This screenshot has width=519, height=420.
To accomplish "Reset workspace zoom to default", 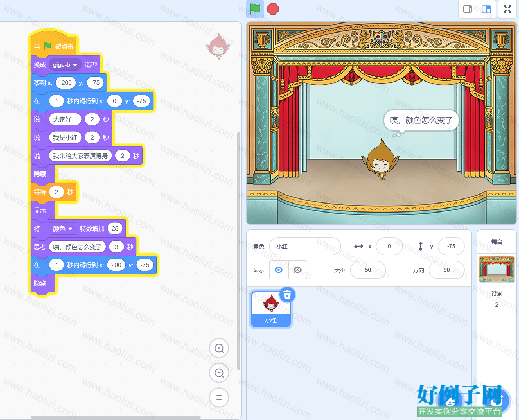I will click(219, 398).
